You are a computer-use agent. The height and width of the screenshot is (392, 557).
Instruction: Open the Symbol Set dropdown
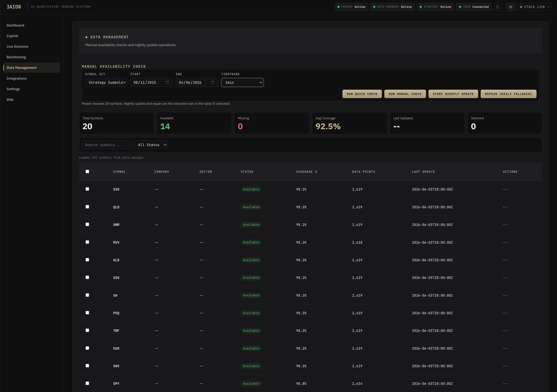(x=106, y=82)
